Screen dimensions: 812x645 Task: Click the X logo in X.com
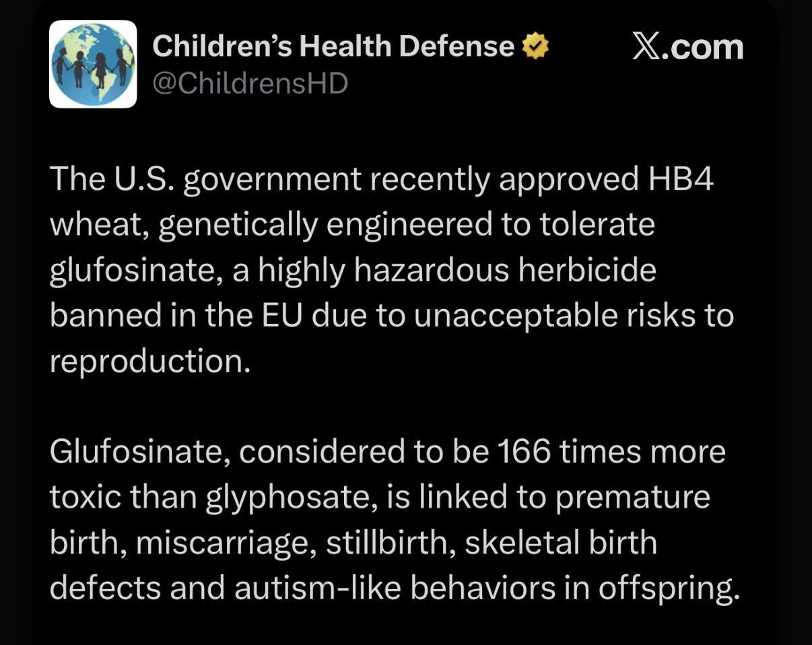647,46
